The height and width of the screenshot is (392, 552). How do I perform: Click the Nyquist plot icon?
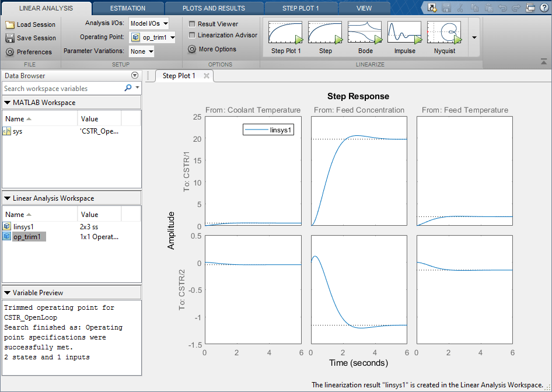click(444, 33)
